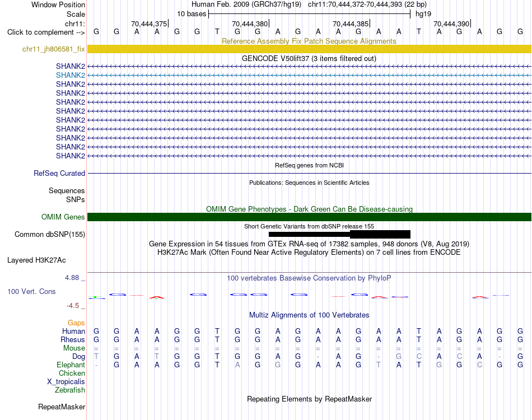
Task: Click the Mouse alignment row label
Action: click(x=74, y=348)
